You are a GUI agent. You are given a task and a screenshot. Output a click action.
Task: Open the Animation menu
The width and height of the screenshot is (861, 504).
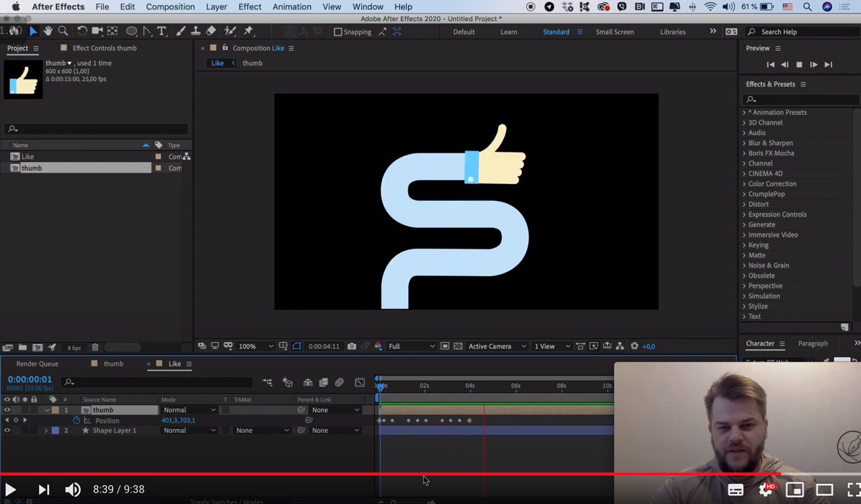coord(291,7)
